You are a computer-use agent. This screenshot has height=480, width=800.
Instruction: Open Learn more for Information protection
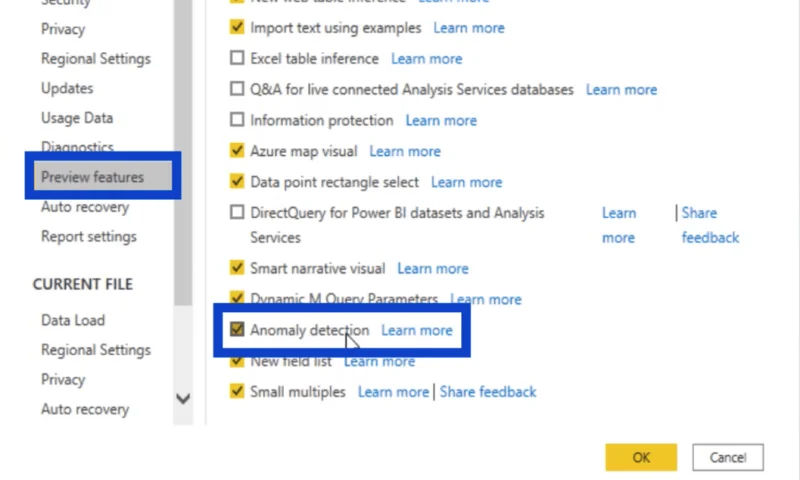[x=441, y=120]
